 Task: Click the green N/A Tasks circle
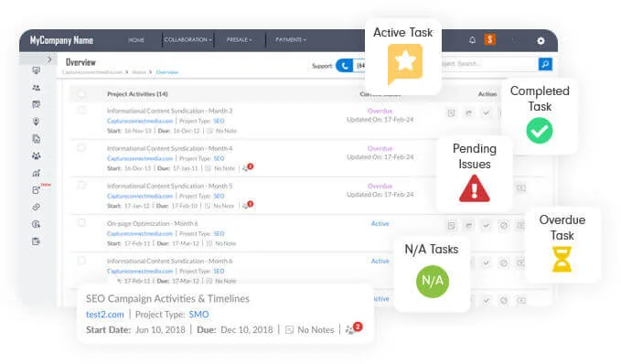click(433, 281)
